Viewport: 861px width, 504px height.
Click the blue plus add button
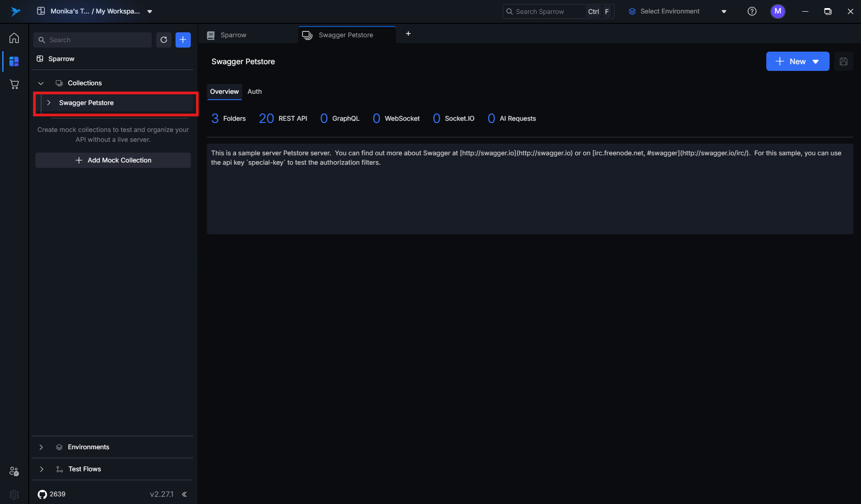coord(183,40)
